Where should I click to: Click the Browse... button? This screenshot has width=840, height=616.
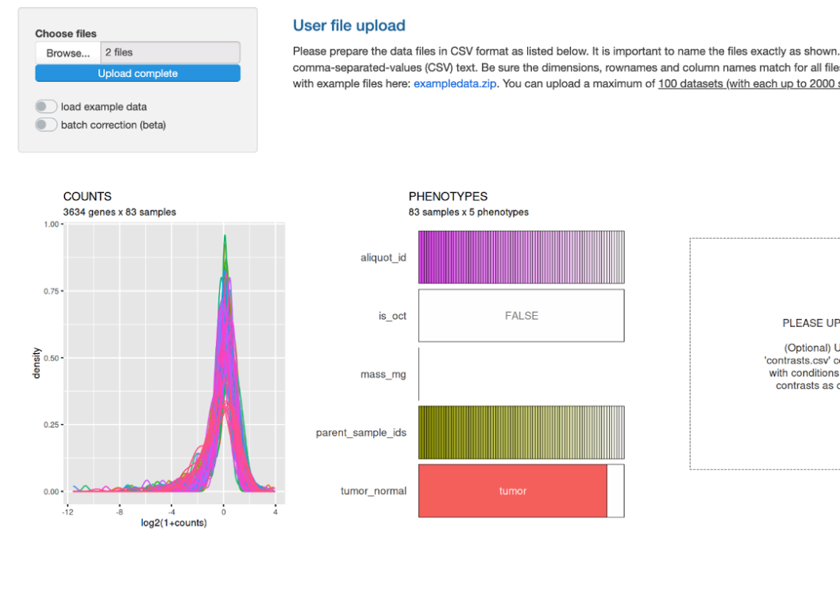coord(67,53)
